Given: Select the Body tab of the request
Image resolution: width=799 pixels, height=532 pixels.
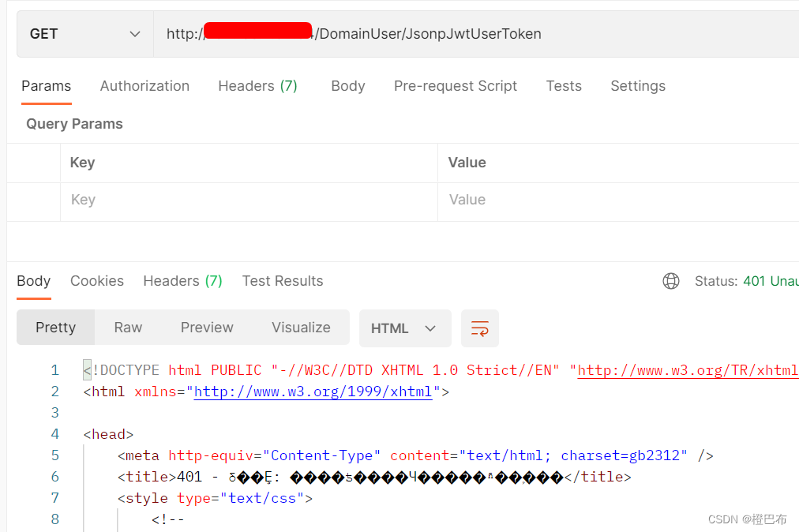Looking at the screenshot, I should point(347,86).
